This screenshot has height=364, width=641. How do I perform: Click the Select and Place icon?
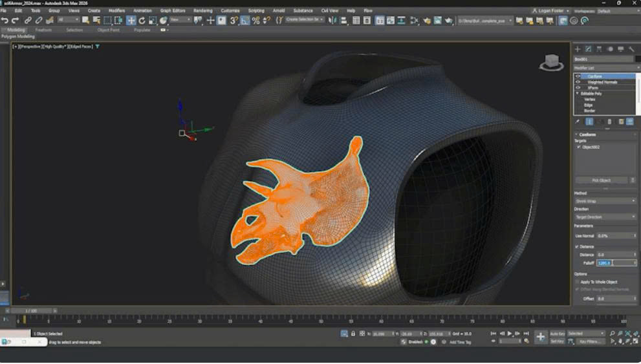click(164, 21)
